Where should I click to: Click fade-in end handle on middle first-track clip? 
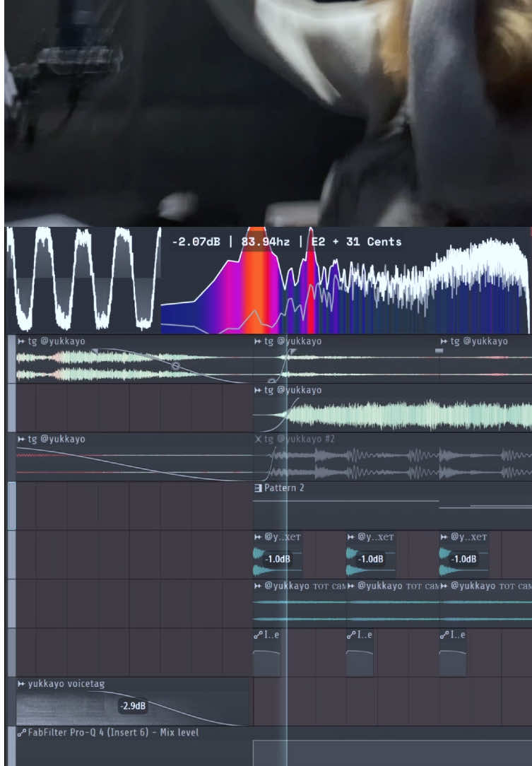coord(292,350)
